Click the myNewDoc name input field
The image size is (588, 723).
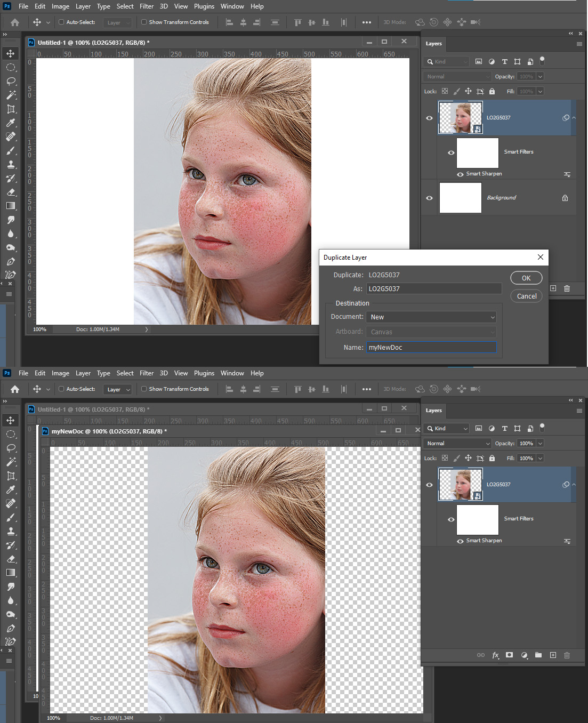(431, 347)
